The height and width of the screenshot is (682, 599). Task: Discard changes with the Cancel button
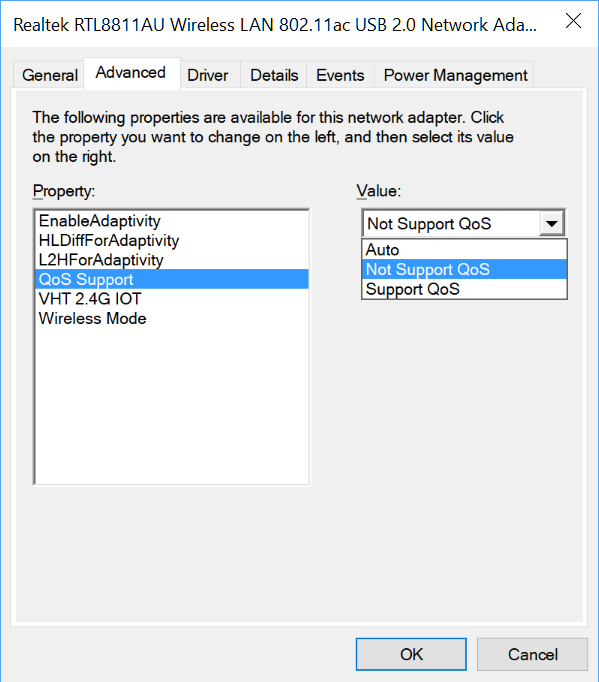coord(532,654)
